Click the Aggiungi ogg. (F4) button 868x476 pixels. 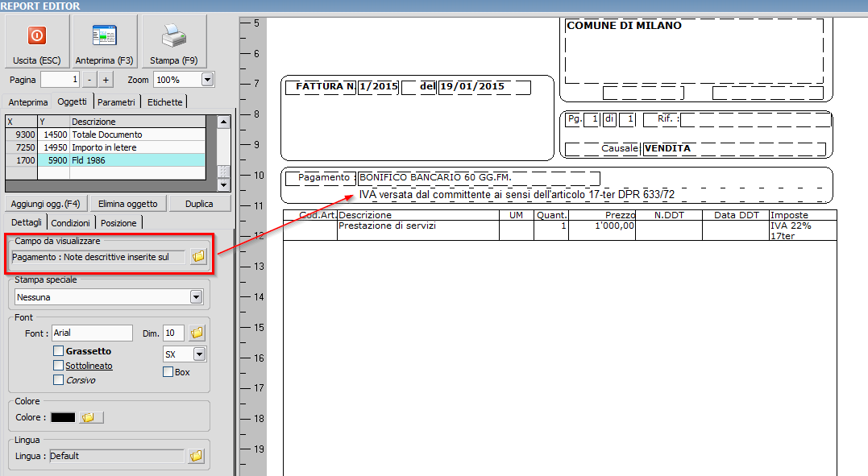point(45,203)
